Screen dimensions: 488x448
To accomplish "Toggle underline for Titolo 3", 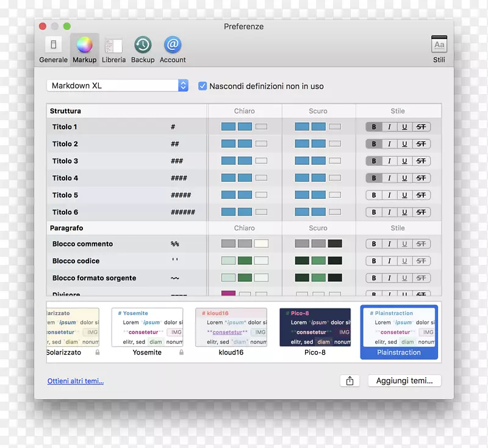I will (x=404, y=161).
